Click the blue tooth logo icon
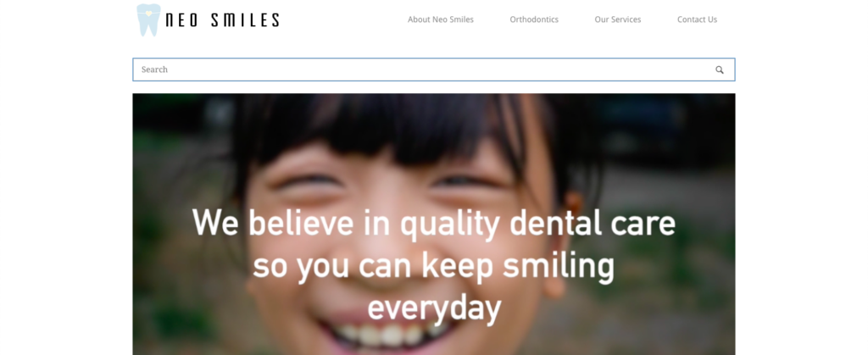Viewport: 868px width, 355px height. pos(148,19)
